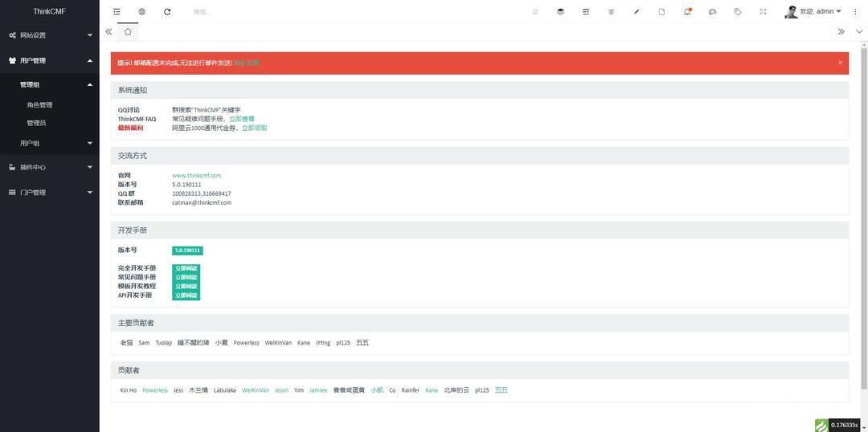Open 管理员 in the sidebar
This screenshot has height=432, width=868.
36,123
